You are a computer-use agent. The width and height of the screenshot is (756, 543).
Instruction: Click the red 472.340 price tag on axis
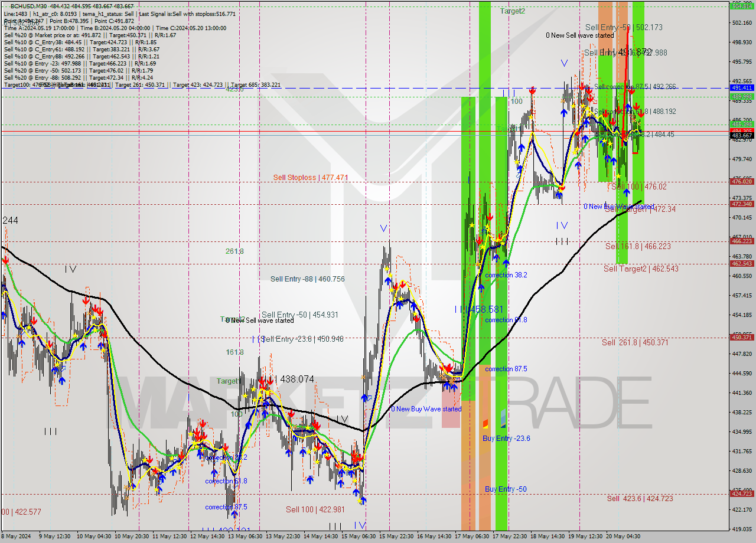point(742,204)
